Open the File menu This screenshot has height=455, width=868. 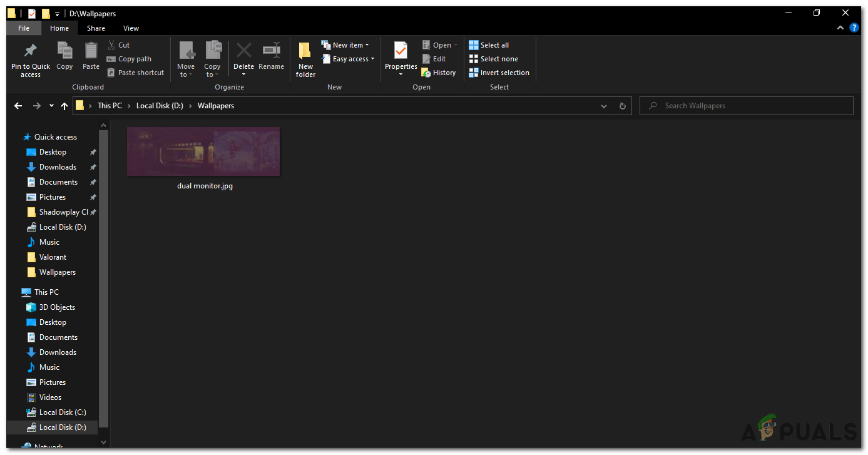pos(23,28)
